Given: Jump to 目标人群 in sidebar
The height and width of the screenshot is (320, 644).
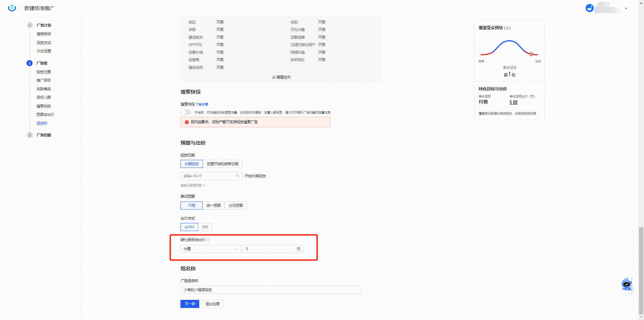Looking at the screenshot, I should click(x=44, y=97).
